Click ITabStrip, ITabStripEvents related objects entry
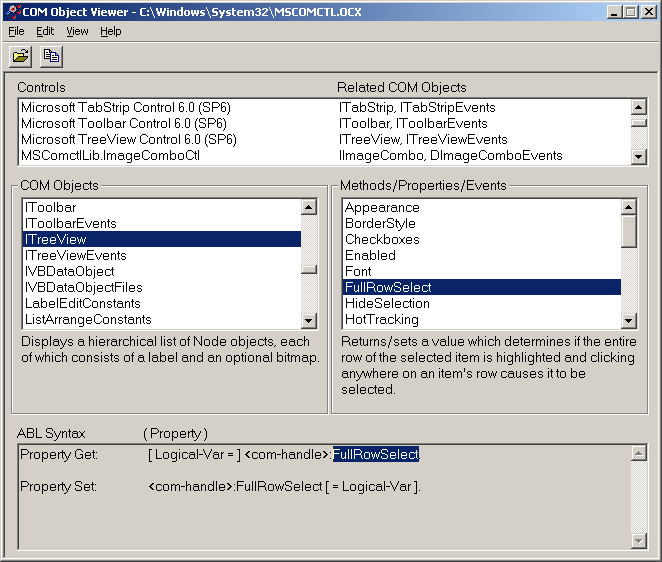This screenshot has width=662, height=562. pos(417,107)
